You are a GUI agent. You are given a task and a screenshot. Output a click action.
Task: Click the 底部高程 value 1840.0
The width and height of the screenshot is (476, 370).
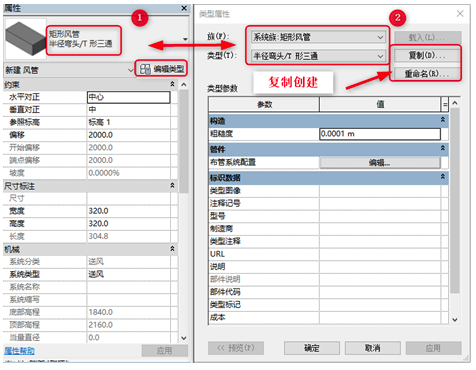pyautogui.click(x=128, y=312)
